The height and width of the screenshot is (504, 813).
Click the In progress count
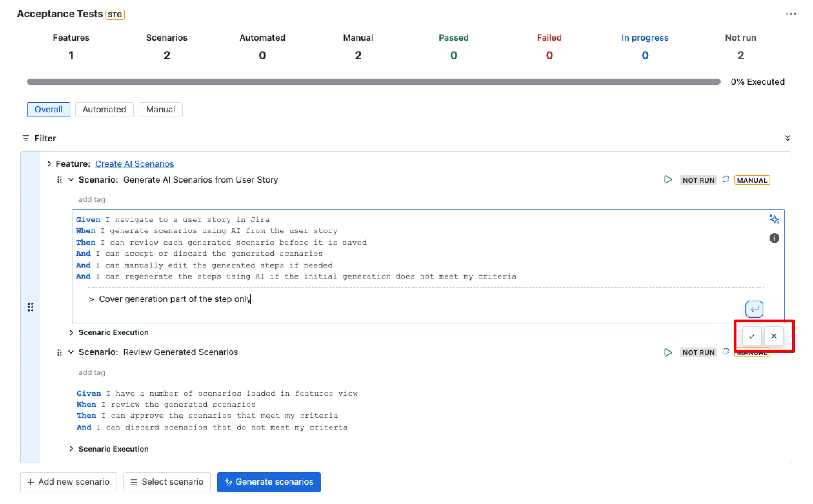pyautogui.click(x=645, y=55)
